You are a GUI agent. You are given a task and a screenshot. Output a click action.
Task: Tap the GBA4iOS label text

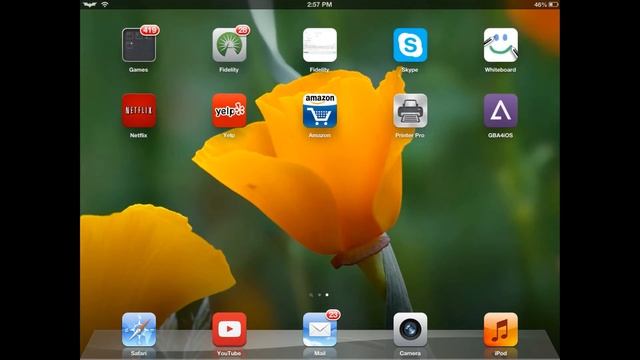click(500, 135)
